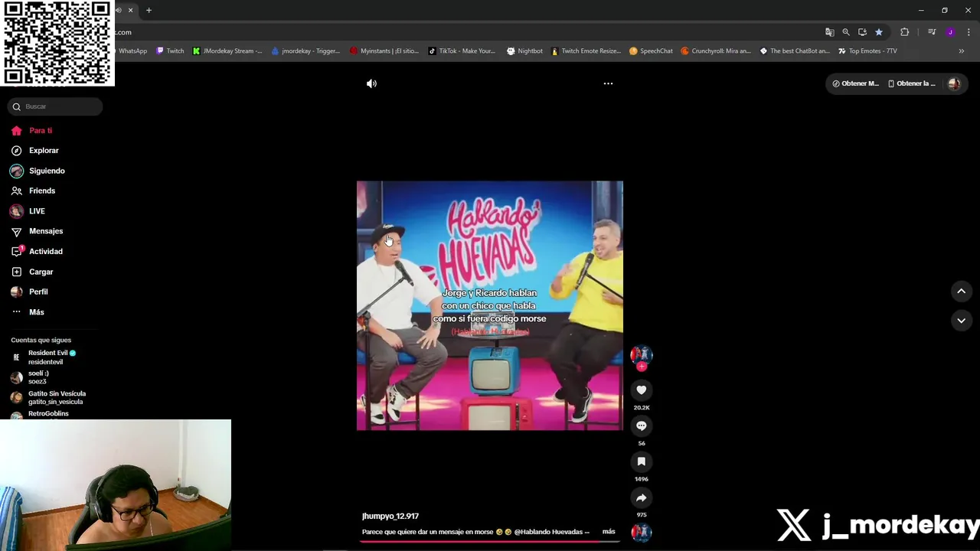Open soeli :) followed account
Screen dimensions: 980x551
38,377
